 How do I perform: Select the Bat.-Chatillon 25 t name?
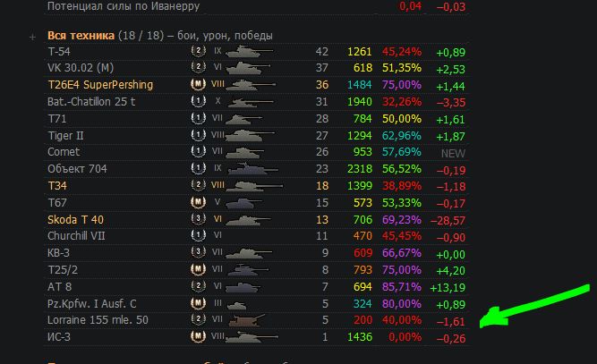91,102
